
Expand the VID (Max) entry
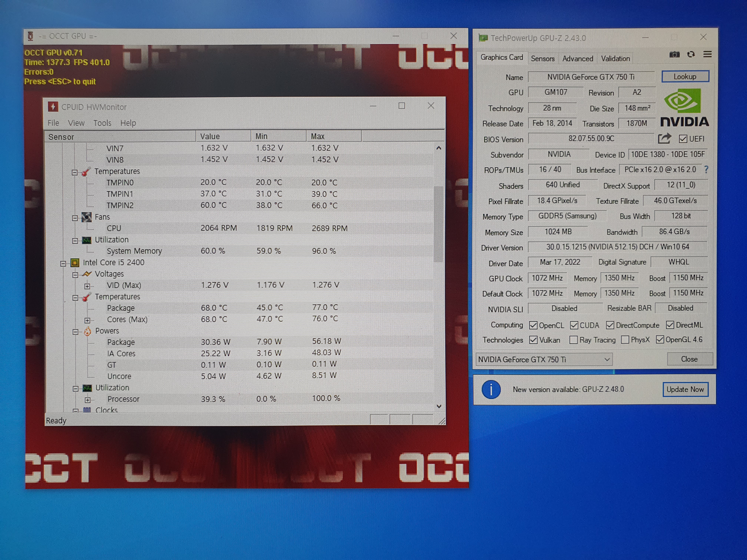[x=87, y=286]
